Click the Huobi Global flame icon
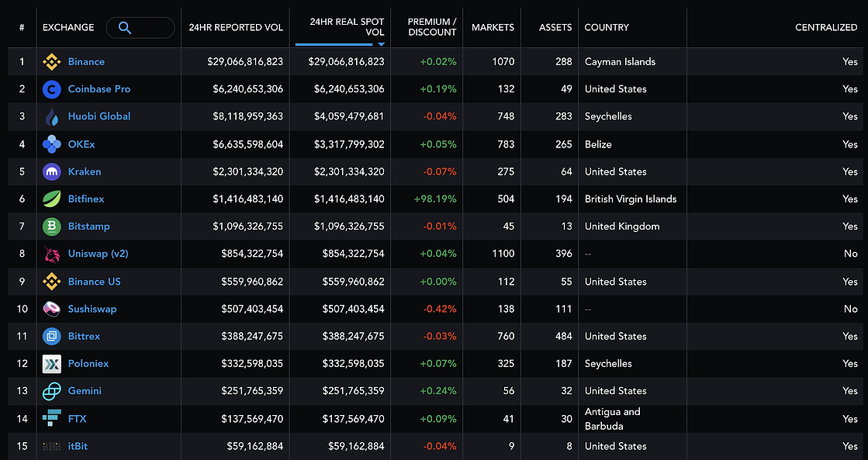 52,117
